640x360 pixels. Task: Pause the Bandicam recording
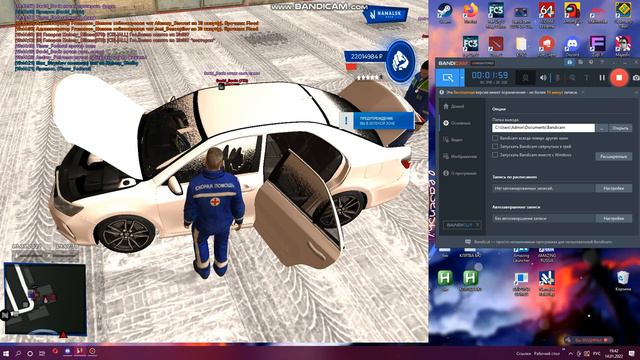point(602,78)
